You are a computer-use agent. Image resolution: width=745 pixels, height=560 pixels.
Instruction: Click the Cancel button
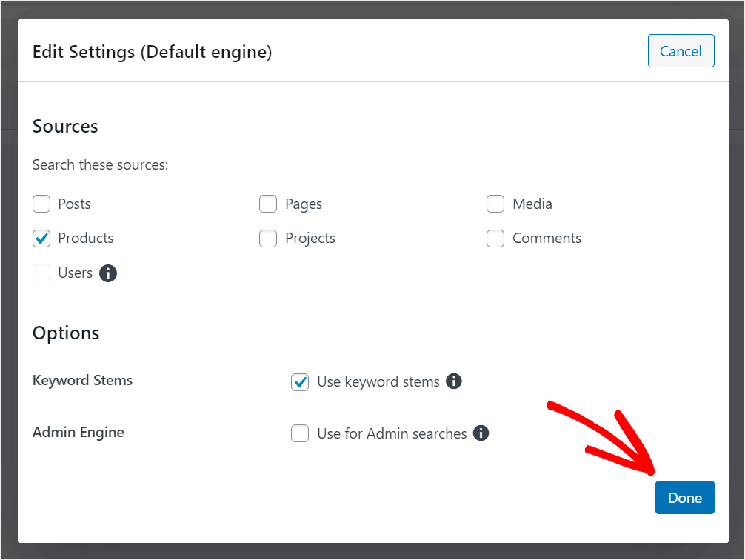681,51
